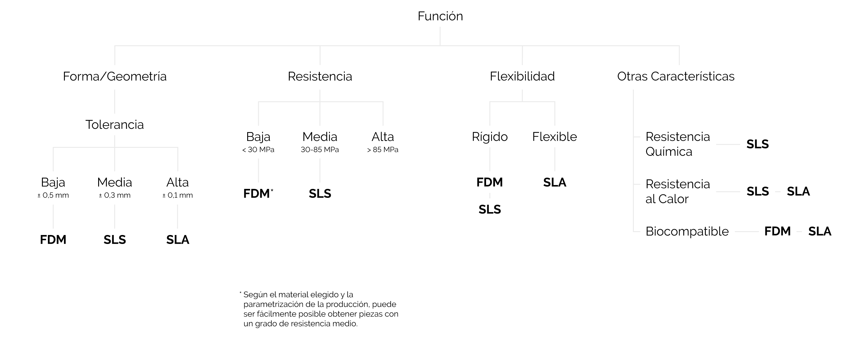Select the Forma/Geometría branch
Screen dimensions: 868x343
(x=115, y=76)
